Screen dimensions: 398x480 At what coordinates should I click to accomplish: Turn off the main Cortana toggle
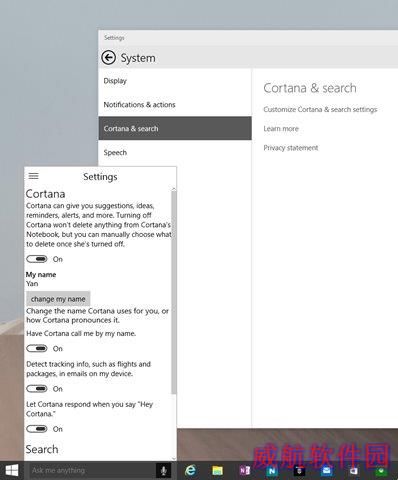click(37, 259)
